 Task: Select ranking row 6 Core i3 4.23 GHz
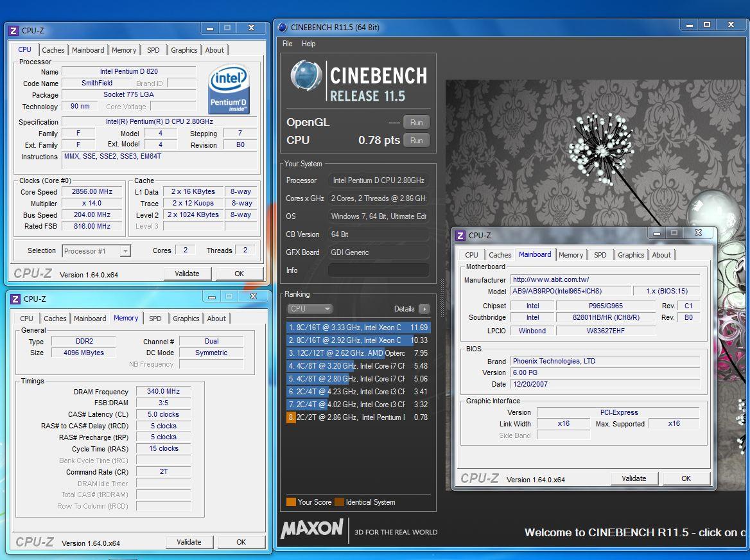(358, 392)
